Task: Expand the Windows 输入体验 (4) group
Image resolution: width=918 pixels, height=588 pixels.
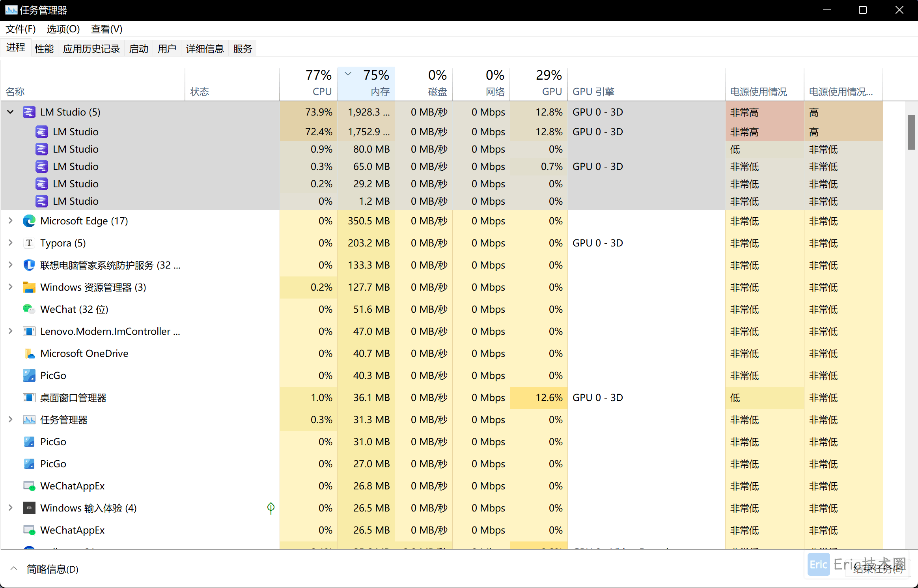Action: pyautogui.click(x=11, y=508)
